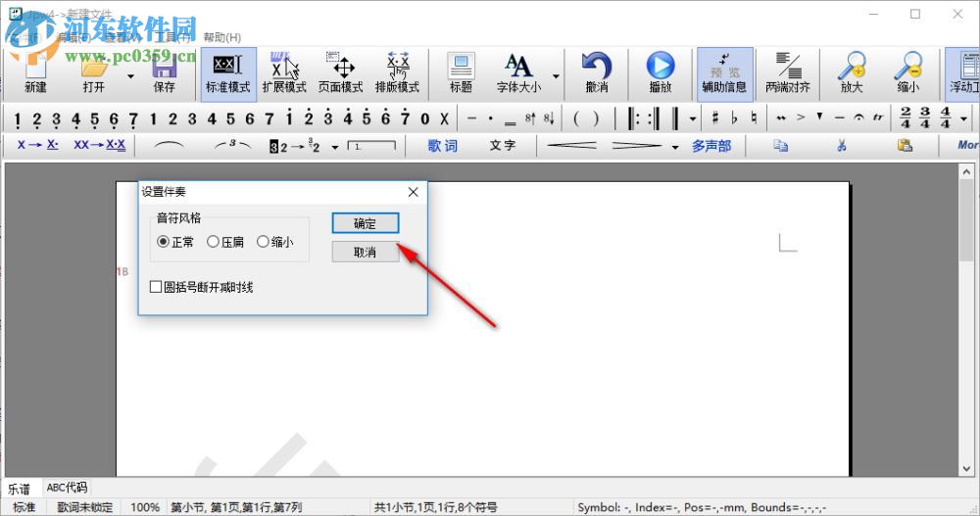Apply the X→X· dotted conversion

coord(37,145)
